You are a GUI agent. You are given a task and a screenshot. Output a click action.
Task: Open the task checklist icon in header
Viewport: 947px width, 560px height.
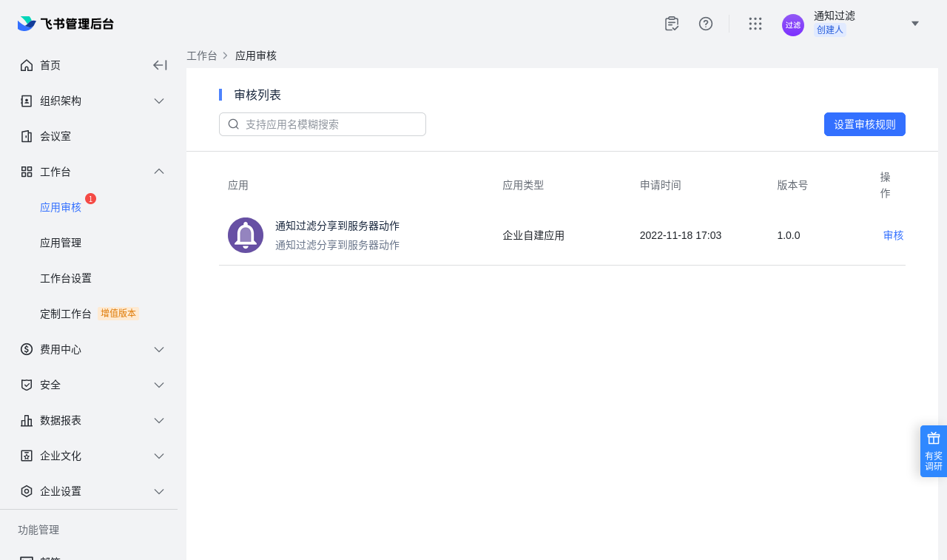coord(672,24)
